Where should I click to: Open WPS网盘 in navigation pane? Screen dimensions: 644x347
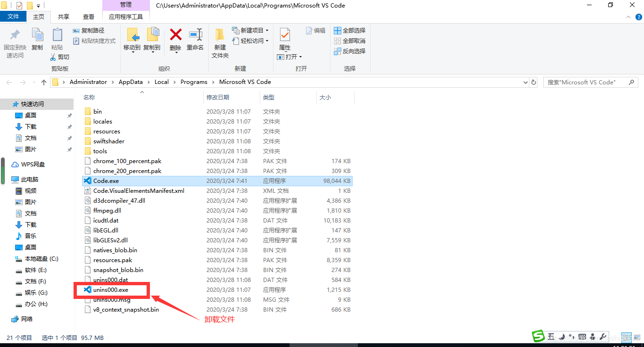[x=33, y=165]
